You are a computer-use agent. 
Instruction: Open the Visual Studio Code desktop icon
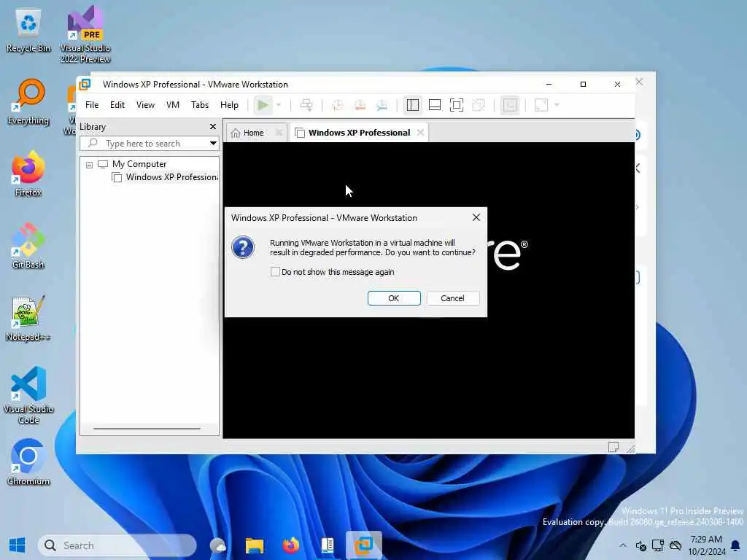[28, 395]
